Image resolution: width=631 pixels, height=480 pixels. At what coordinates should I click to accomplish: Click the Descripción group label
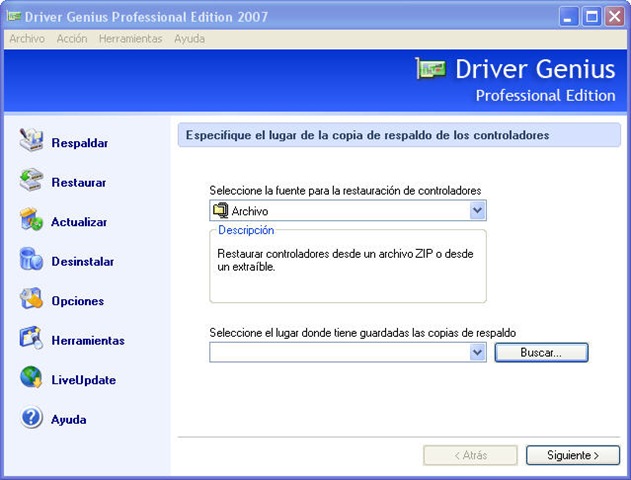pyautogui.click(x=246, y=230)
